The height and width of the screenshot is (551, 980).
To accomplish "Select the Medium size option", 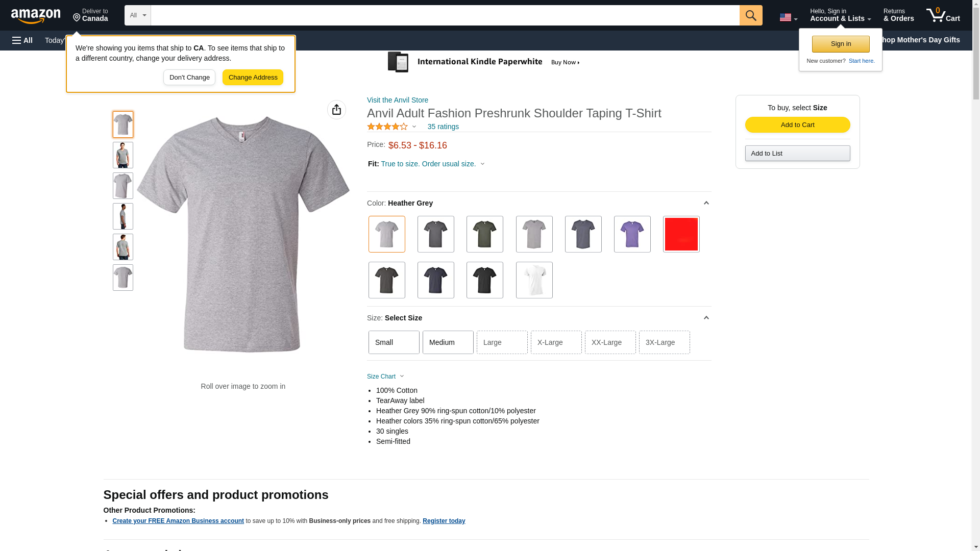I will coord(448,342).
